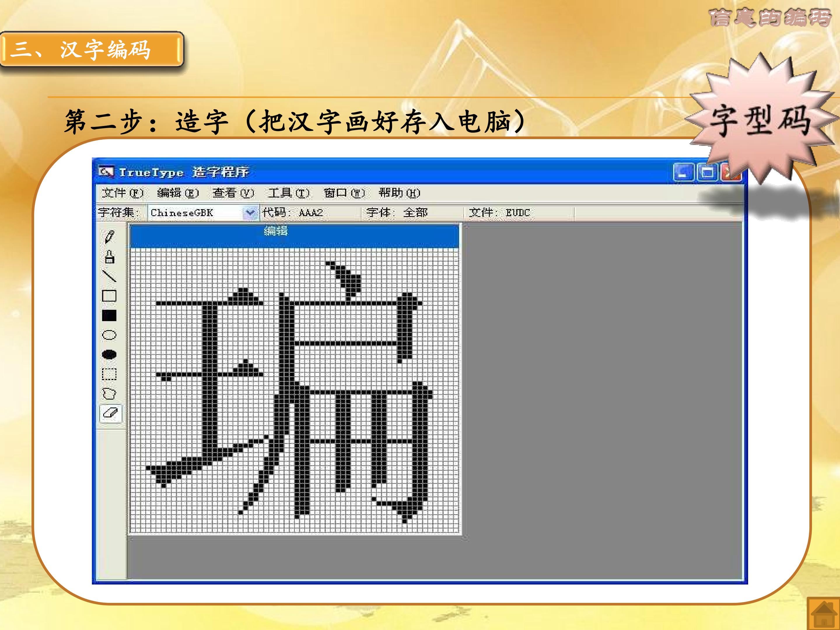Image resolution: width=840 pixels, height=630 pixels.
Task: Maximize the TrueType window
Action: coord(707,173)
